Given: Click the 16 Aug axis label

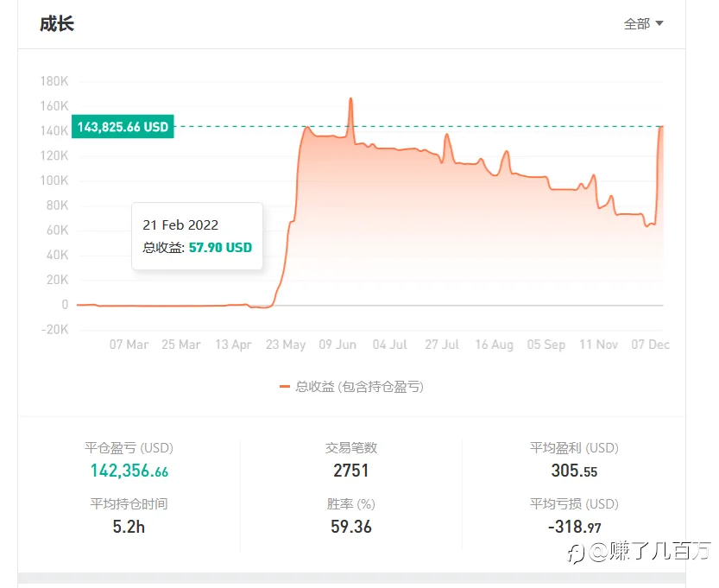Looking at the screenshot, I should coord(494,345).
